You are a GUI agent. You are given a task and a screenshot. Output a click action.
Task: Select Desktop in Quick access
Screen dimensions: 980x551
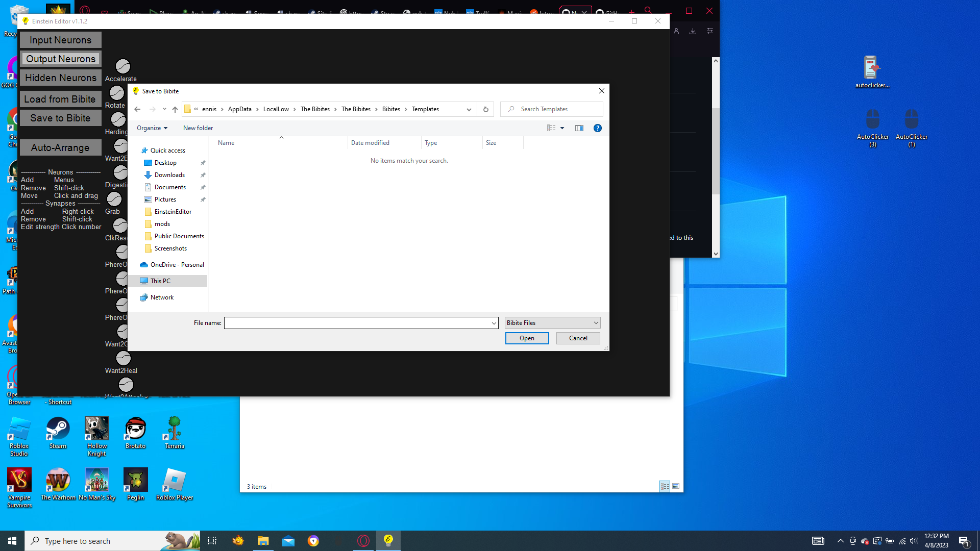coord(165,163)
